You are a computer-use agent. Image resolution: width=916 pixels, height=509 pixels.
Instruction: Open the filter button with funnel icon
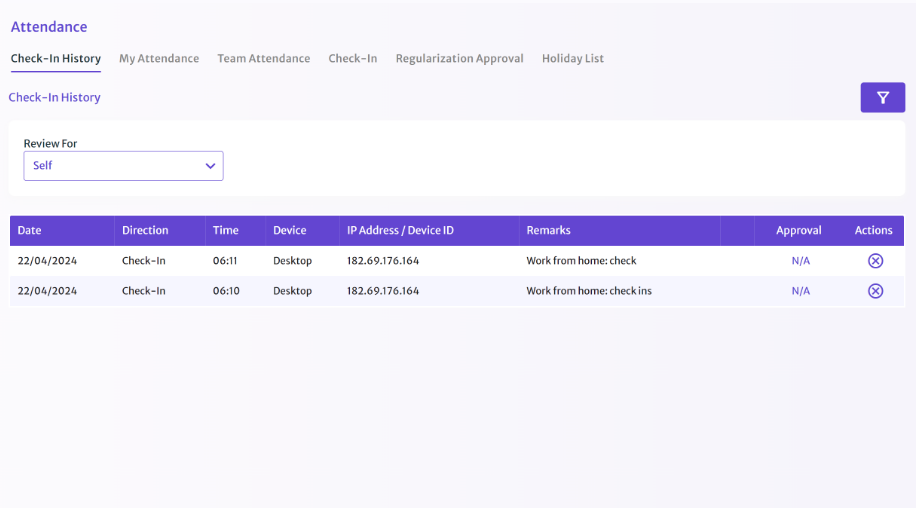coord(882,98)
